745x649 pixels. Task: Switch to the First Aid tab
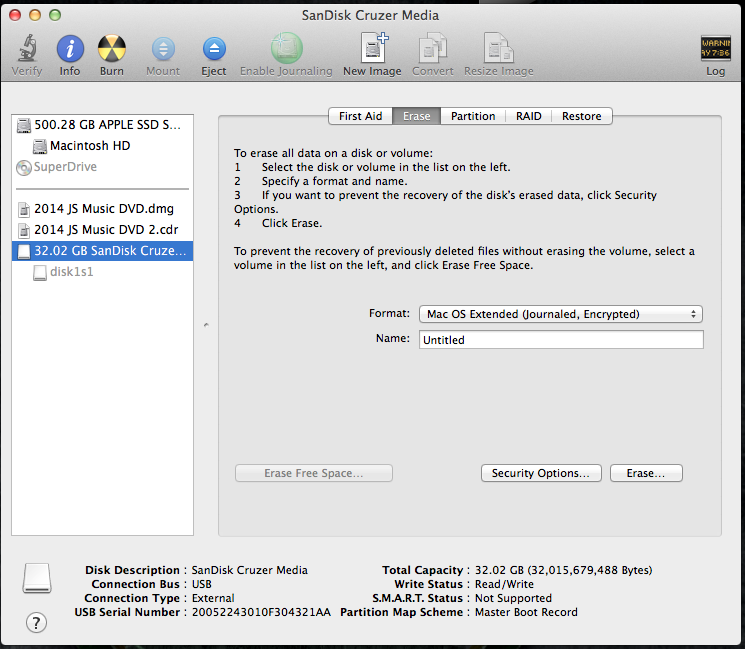[360, 116]
